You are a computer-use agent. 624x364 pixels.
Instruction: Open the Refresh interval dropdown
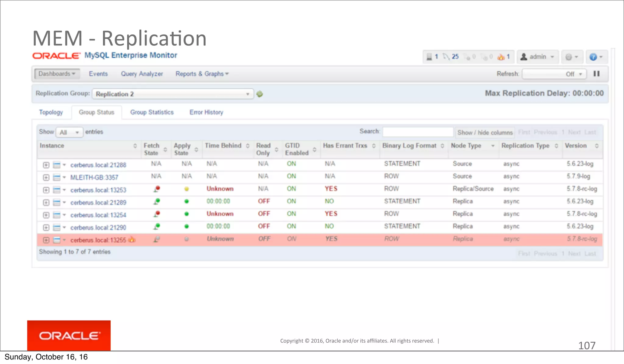click(554, 74)
